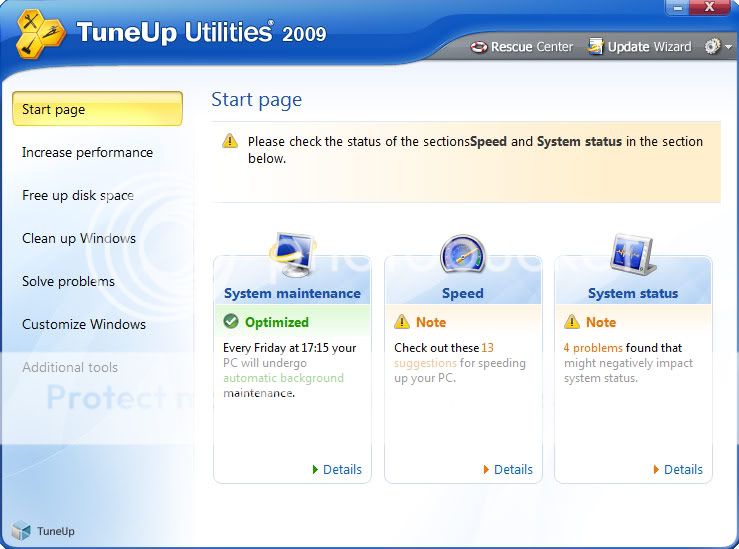Go to Clean up Windows
This screenshot has height=549, width=739.
(x=79, y=238)
